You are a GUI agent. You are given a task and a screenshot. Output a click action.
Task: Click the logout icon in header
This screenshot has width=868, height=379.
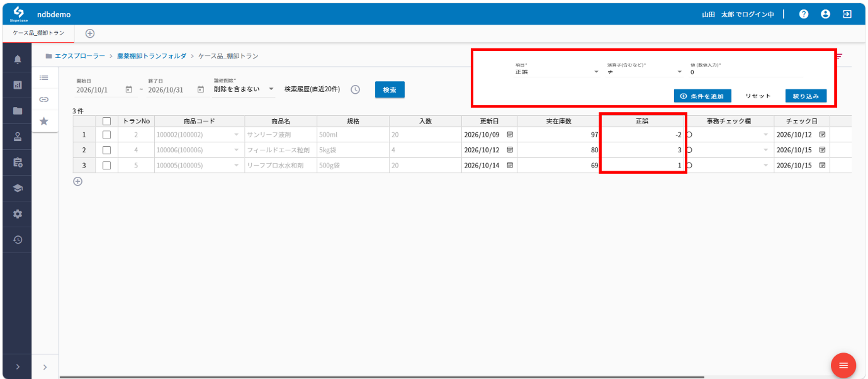(847, 14)
